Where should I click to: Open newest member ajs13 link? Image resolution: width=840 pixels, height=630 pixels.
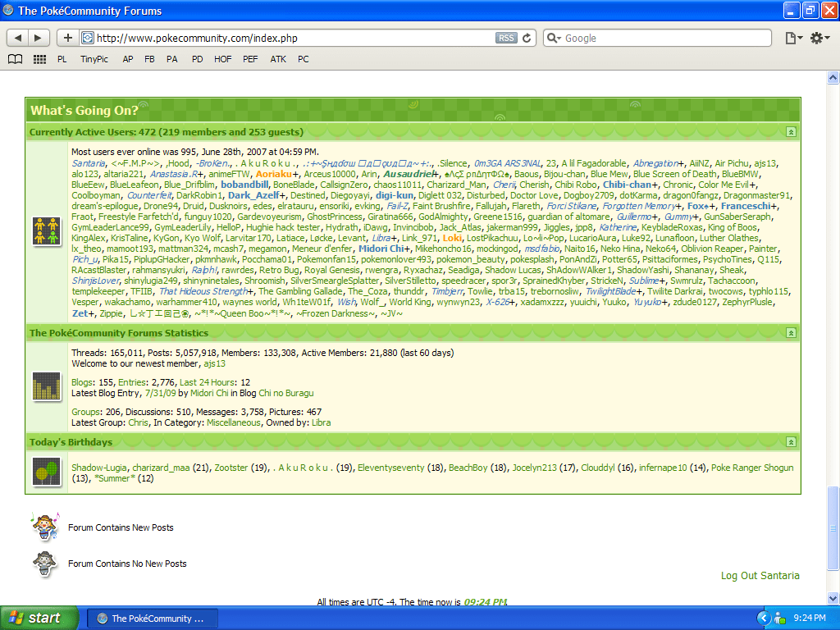pos(215,363)
